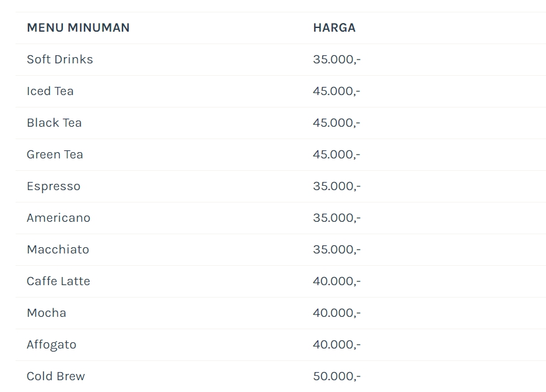Click the Caffe Latte price 40.000,-

pyautogui.click(x=336, y=281)
